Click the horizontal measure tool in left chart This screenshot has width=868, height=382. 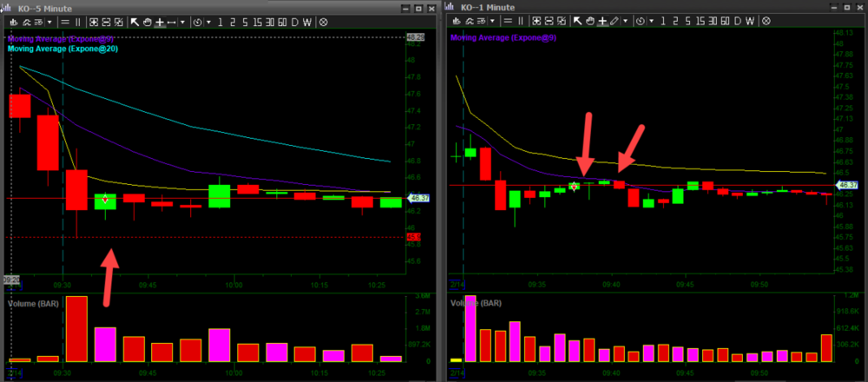172,21
